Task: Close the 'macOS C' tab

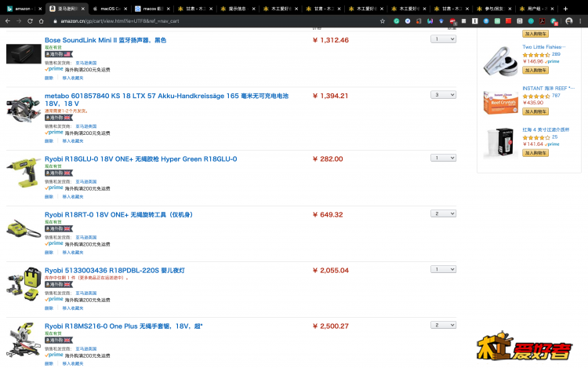Action: click(125, 9)
